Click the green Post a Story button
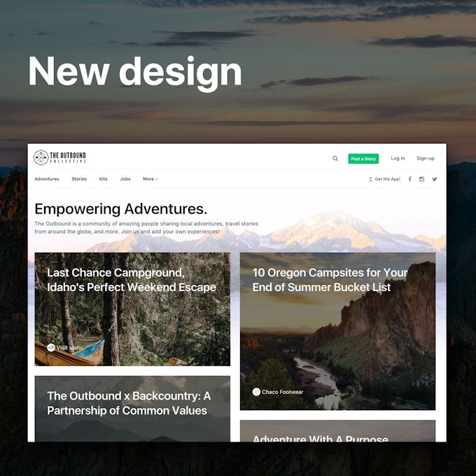The height and width of the screenshot is (476, 476). point(363,158)
